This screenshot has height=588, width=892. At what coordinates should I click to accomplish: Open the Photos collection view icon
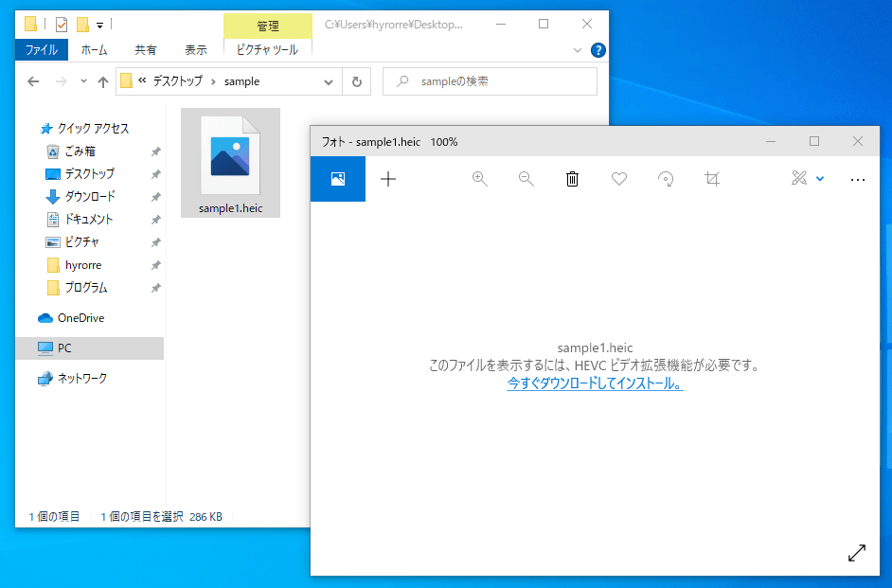point(338,179)
